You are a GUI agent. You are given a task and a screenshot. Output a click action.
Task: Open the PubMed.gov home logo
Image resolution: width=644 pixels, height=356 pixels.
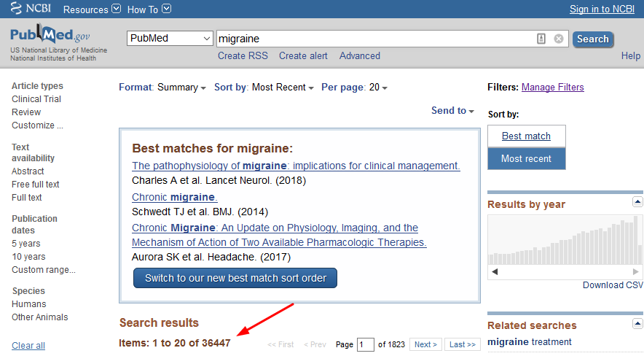click(x=50, y=34)
